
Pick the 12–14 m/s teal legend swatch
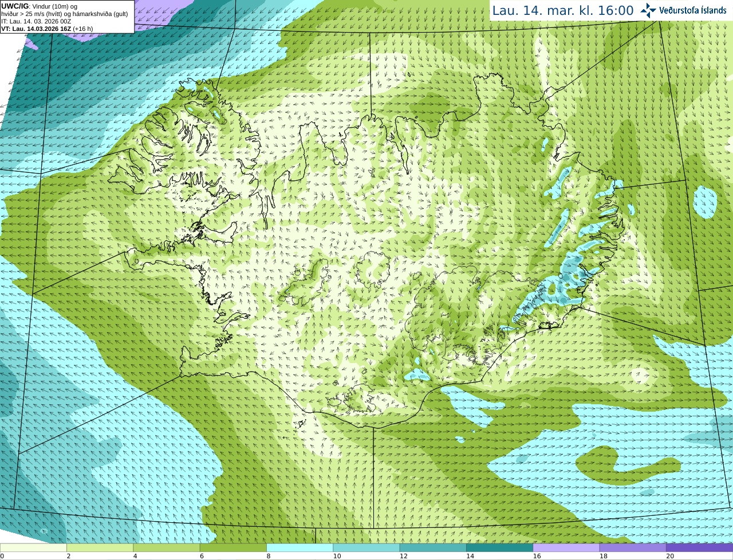coord(433,547)
